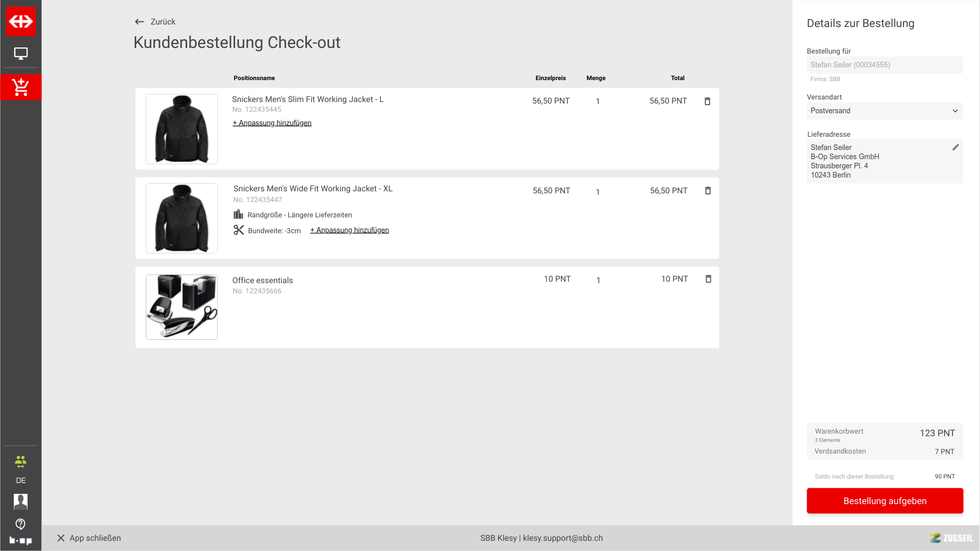Click the green people-swap icon in the sidebar
Image resolution: width=980 pixels, height=551 pixels.
20,462
